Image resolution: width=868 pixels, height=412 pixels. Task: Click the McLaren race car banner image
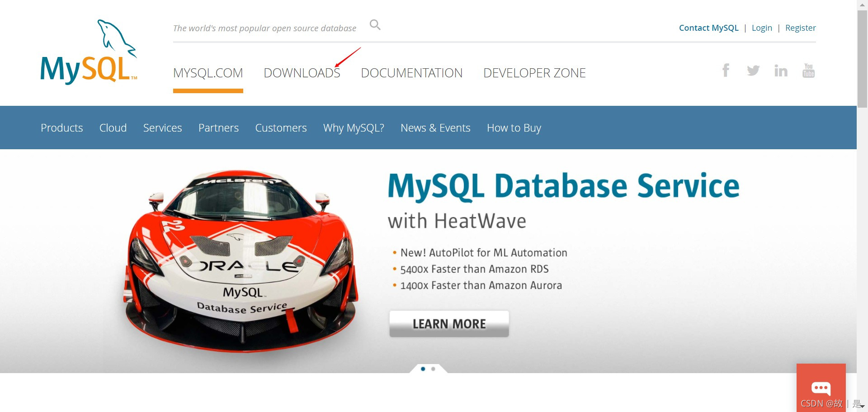pos(241,260)
